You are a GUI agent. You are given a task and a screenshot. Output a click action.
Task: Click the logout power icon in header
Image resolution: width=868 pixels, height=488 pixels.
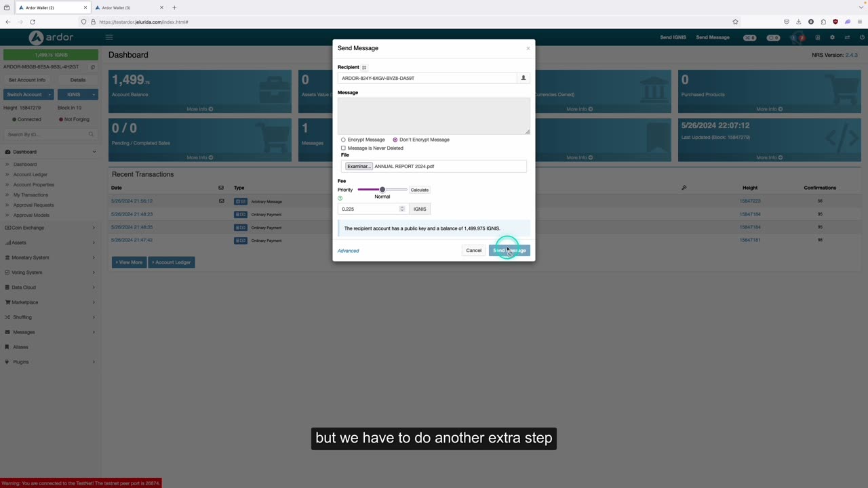(x=862, y=37)
